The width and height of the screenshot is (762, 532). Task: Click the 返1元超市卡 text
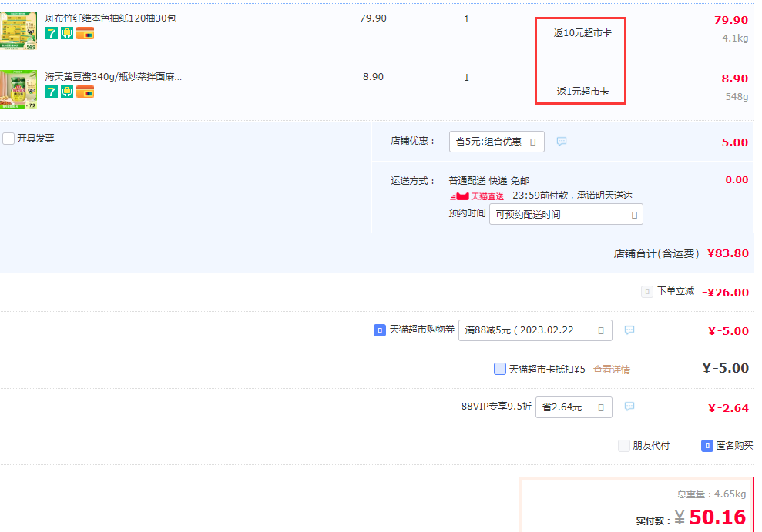(582, 92)
